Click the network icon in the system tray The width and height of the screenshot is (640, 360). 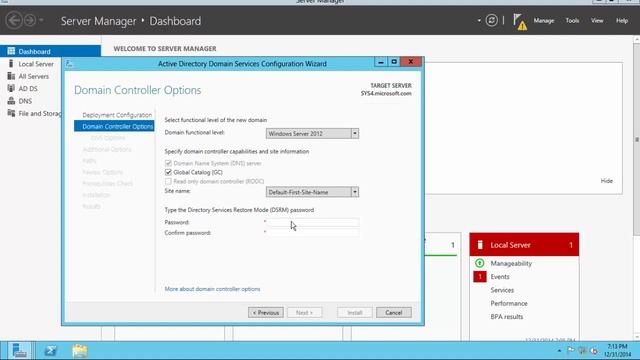point(582,351)
